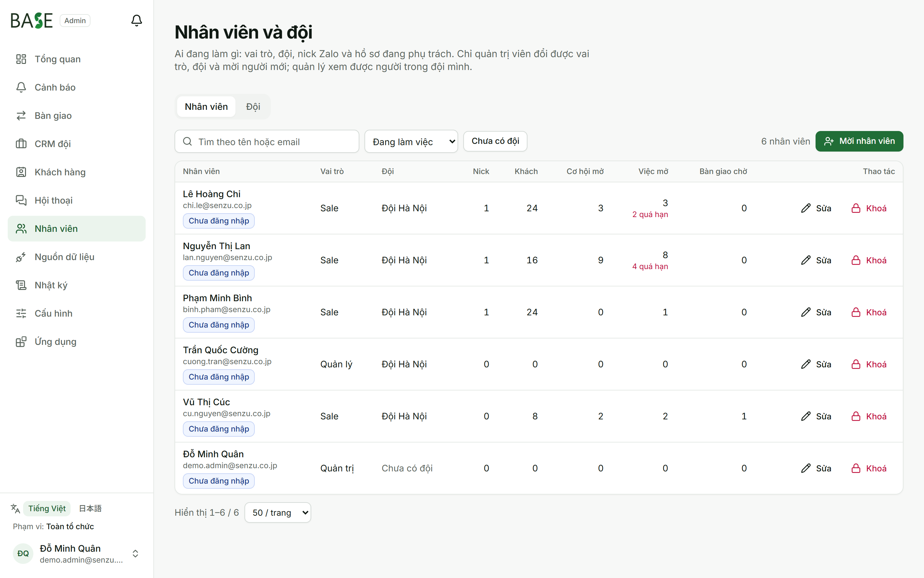Viewport: 924px width, 578px height.
Task: Click the CRM đội briefcase icon
Action: 21,144
